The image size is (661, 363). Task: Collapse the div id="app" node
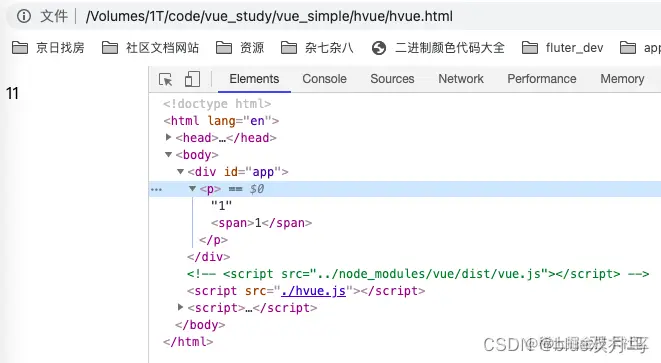point(180,171)
